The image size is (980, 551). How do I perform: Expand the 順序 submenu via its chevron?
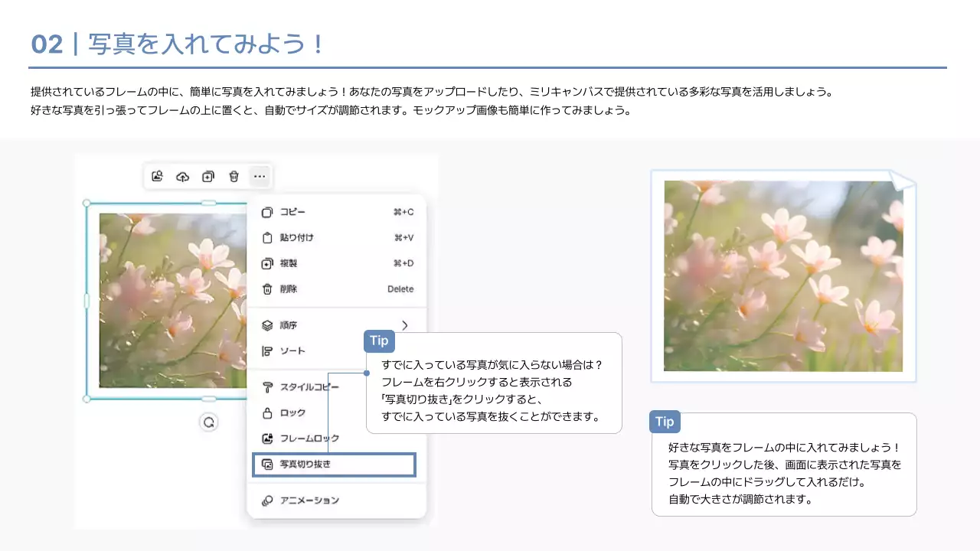click(405, 324)
